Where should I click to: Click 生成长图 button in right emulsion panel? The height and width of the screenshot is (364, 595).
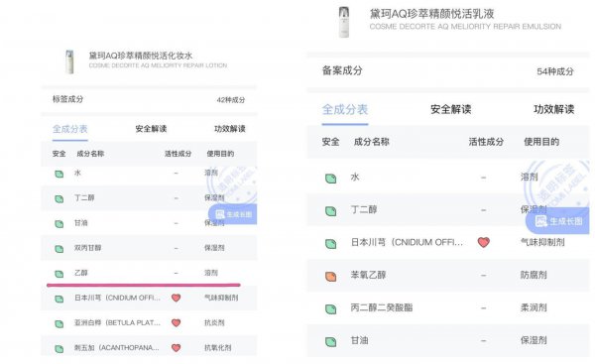coord(558,221)
